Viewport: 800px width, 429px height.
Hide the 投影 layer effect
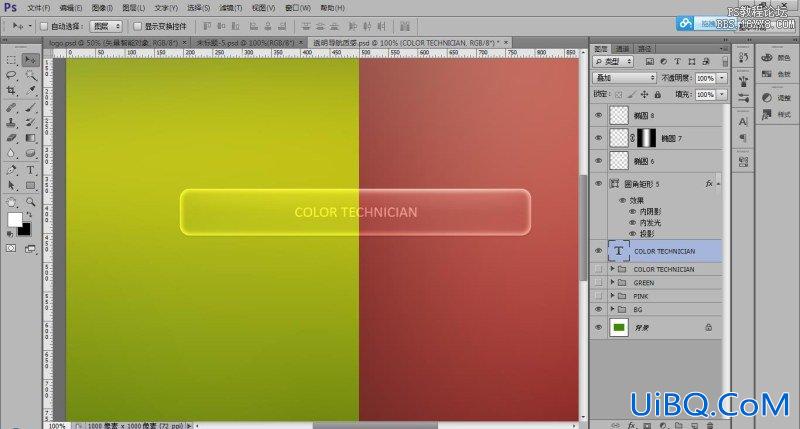(633, 234)
